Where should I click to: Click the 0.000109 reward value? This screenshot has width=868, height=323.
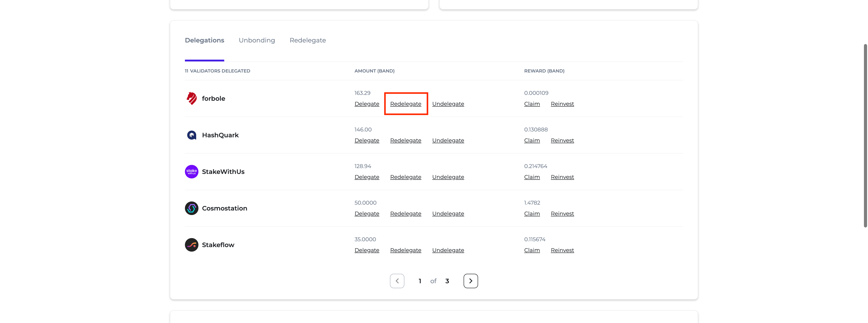click(x=536, y=93)
